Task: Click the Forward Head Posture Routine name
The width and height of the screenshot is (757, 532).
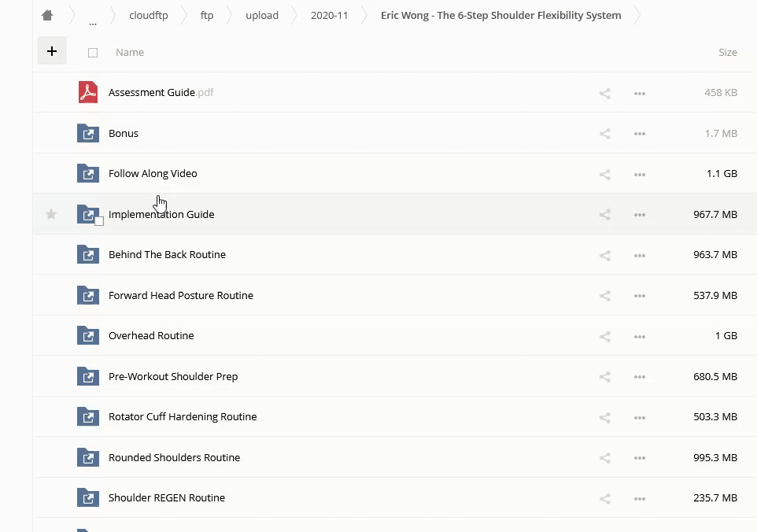Action: 181,295
